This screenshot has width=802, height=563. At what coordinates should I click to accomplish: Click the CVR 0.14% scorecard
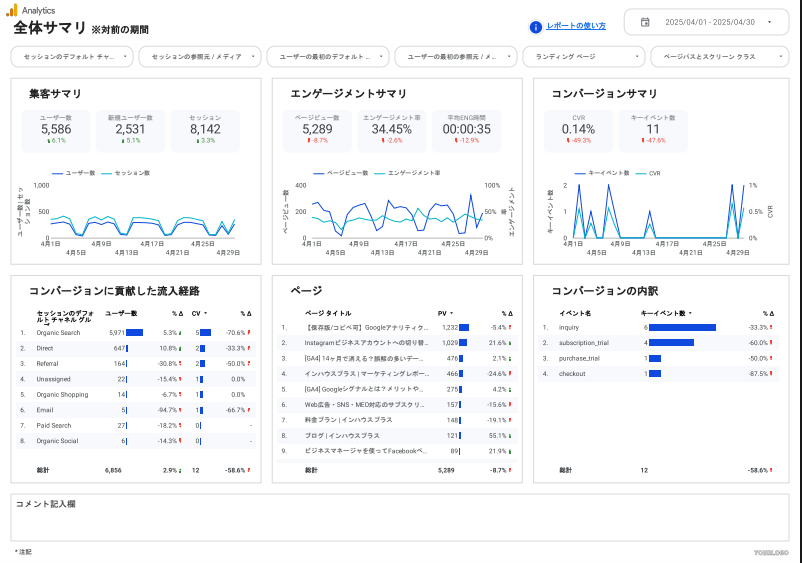point(578,131)
